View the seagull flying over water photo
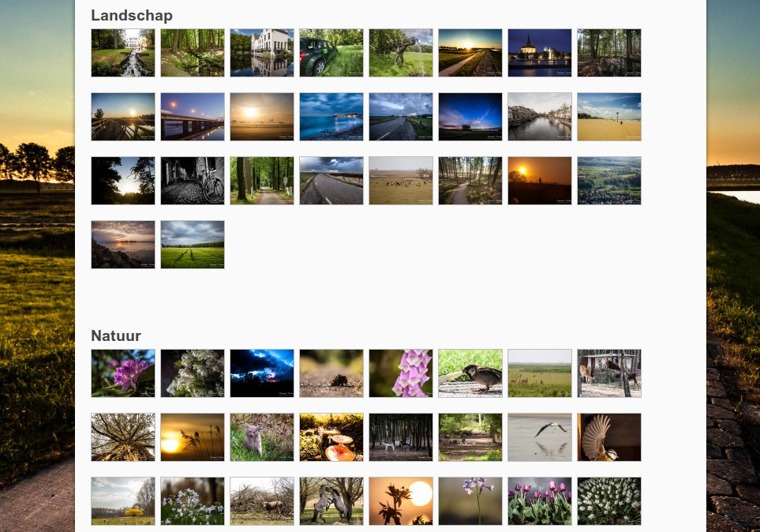Image resolution: width=760 pixels, height=532 pixels. click(x=540, y=437)
